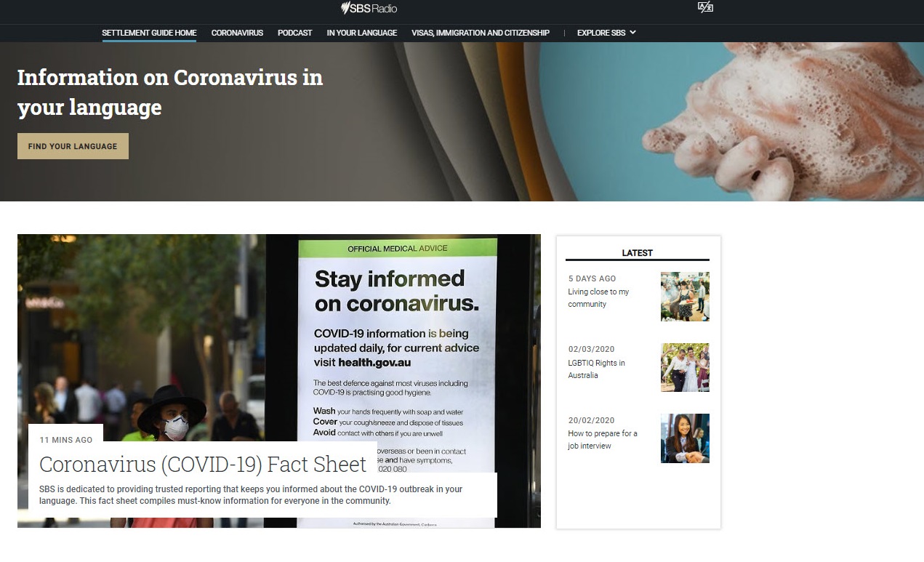Select the LATEST section heading
The height and width of the screenshot is (562, 924).
(x=637, y=252)
